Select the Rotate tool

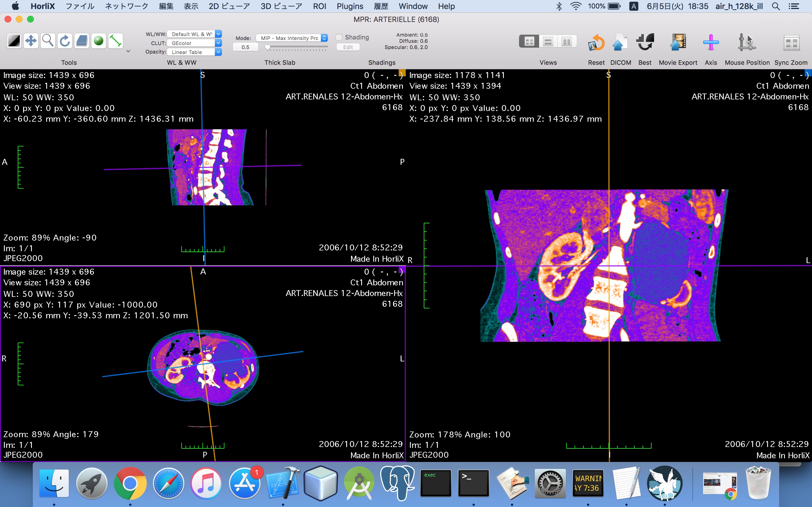coord(64,41)
